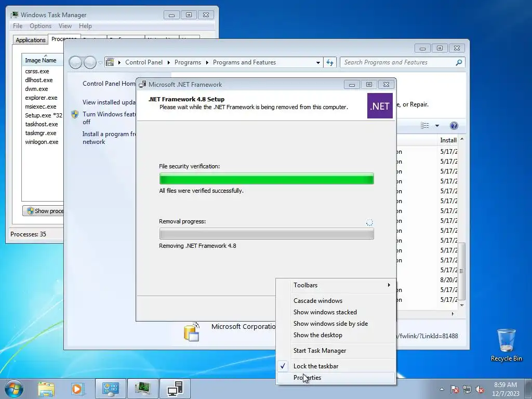
Task: Click Show processes from all users button
Action: pos(44,211)
